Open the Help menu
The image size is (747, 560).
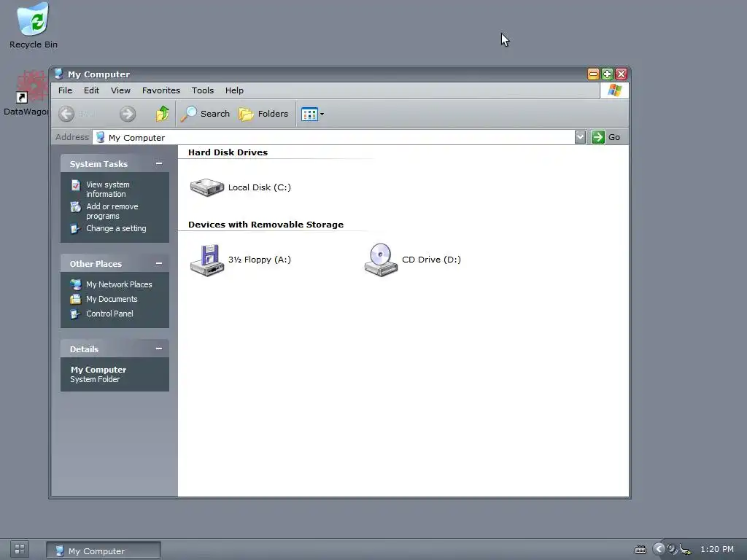coord(234,90)
